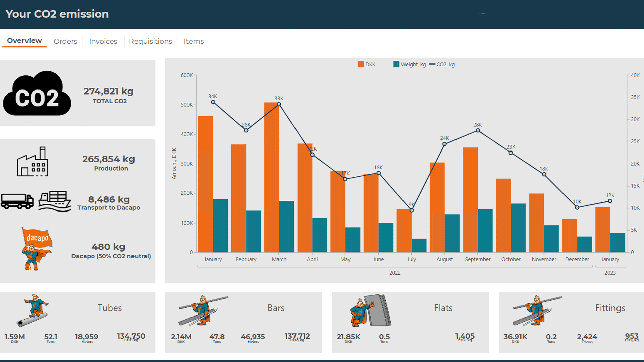The height and width of the screenshot is (362, 644).
Task: Click the truck transport icon
Action: (x=17, y=201)
